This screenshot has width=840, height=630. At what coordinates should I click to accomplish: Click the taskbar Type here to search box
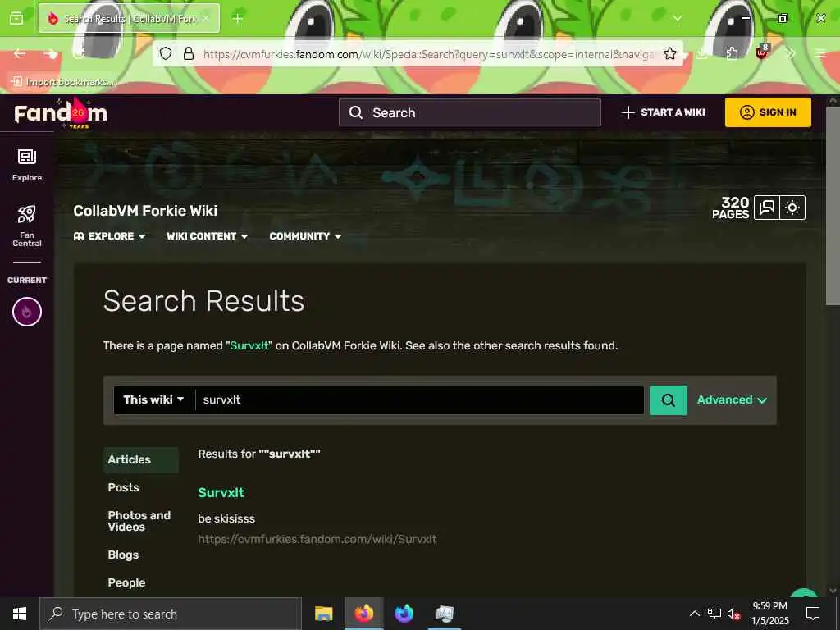coord(171,614)
